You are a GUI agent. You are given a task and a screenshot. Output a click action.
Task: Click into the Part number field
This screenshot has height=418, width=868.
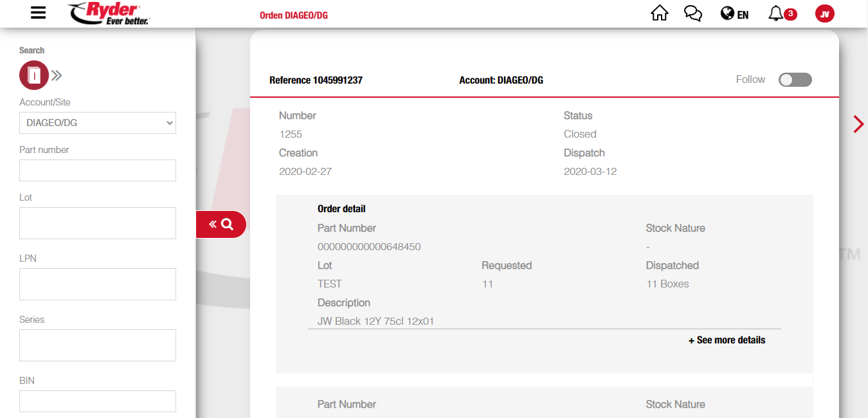(98, 170)
